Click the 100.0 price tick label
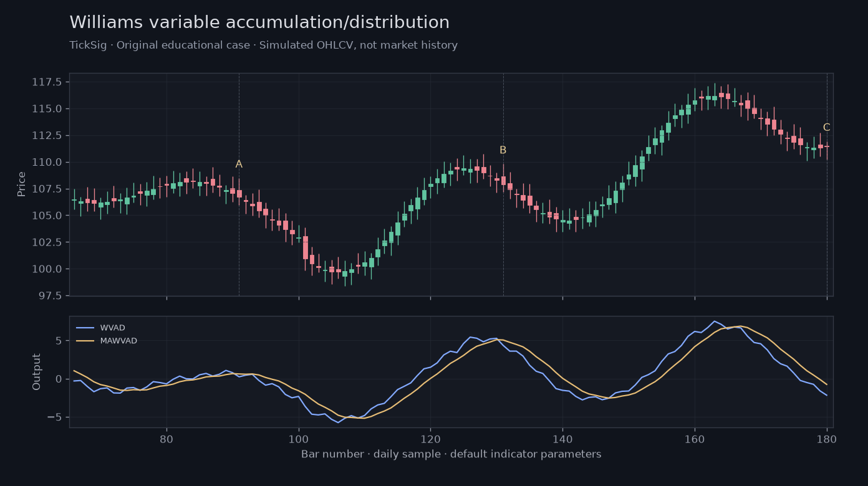Image resolution: width=868 pixels, height=486 pixels. click(x=48, y=269)
